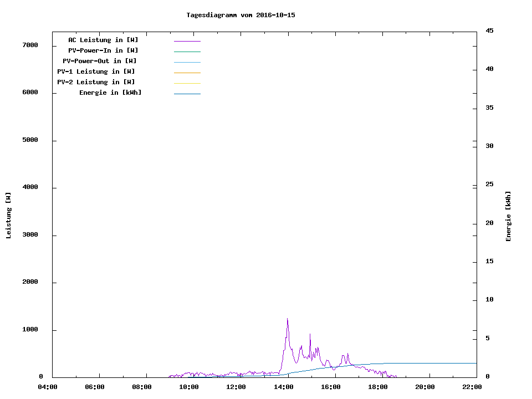Click the 7000 tick label on left axis

(x=30, y=45)
